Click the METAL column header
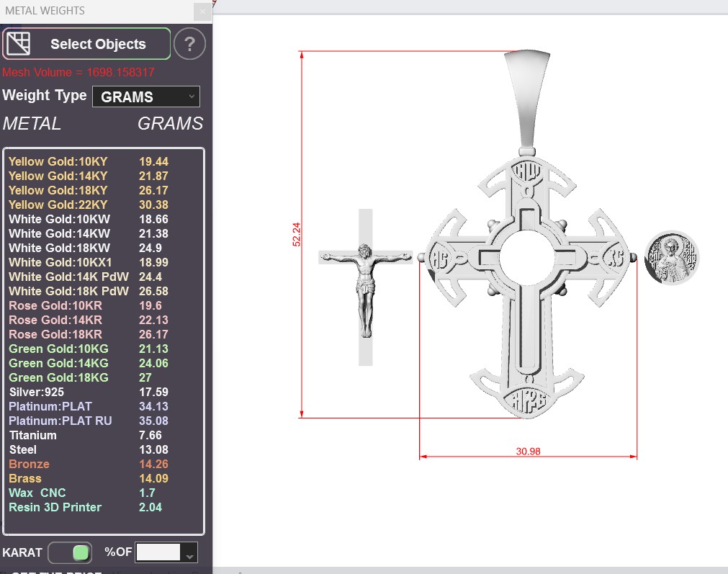This screenshot has height=574, width=728. [32, 124]
